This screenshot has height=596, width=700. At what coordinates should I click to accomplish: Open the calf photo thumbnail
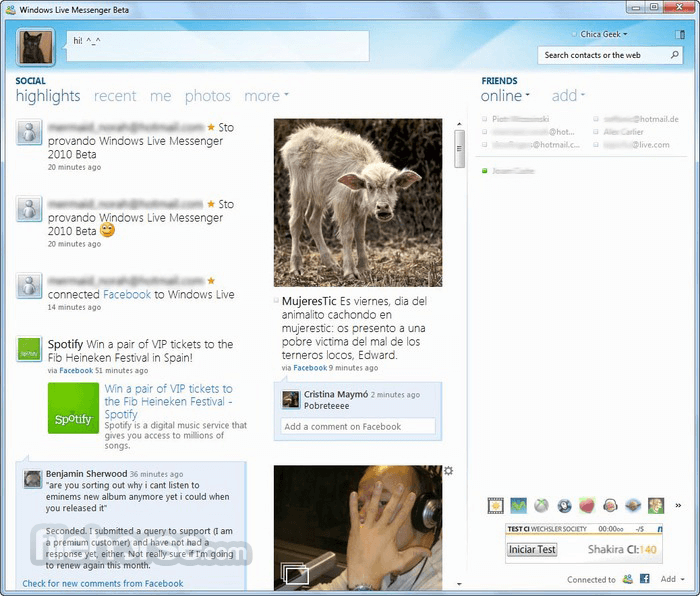[x=358, y=203]
